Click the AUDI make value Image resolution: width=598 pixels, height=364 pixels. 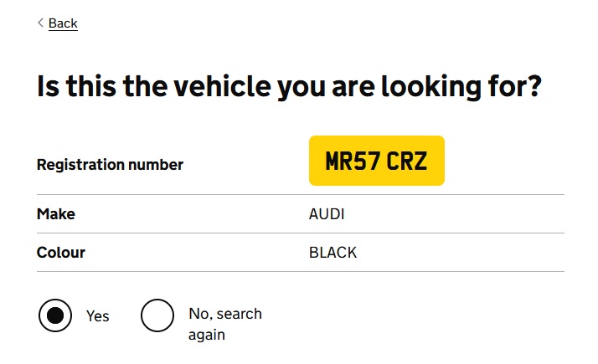tap(327, 214)
